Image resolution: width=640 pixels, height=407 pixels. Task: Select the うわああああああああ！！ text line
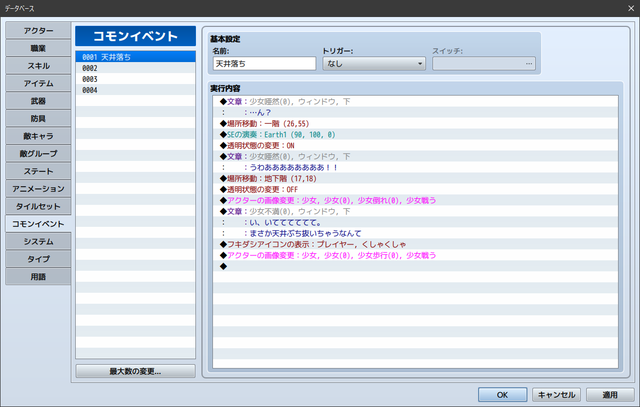click(415, 167)
